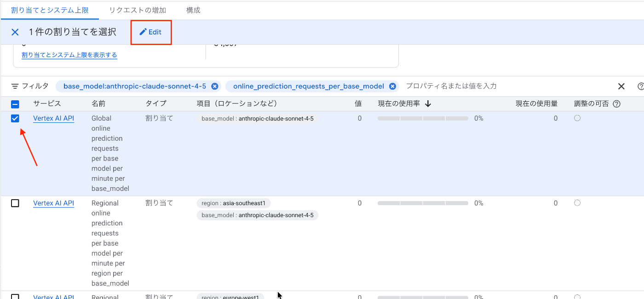Click 割り当て type in asia-southeast1 row

[x=159, y=203]
